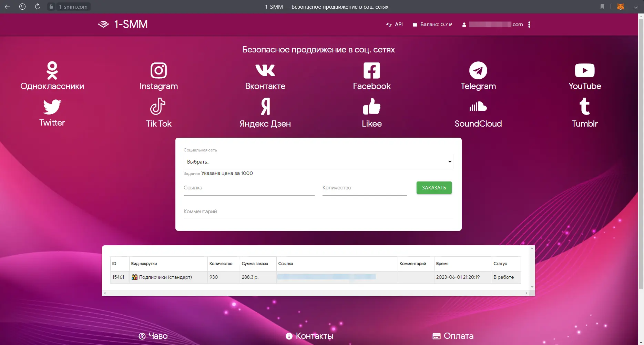Choose the Вконтакте VK icon

(x=265, y=70)
